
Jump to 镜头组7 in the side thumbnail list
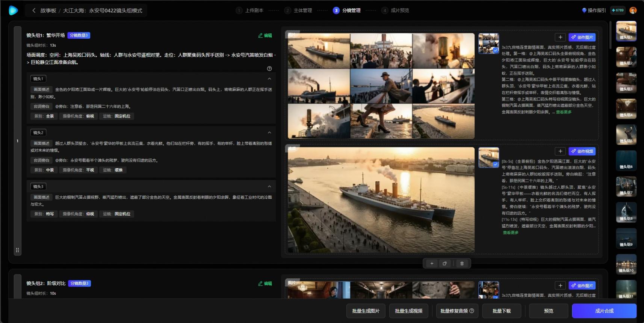[626, 186]
